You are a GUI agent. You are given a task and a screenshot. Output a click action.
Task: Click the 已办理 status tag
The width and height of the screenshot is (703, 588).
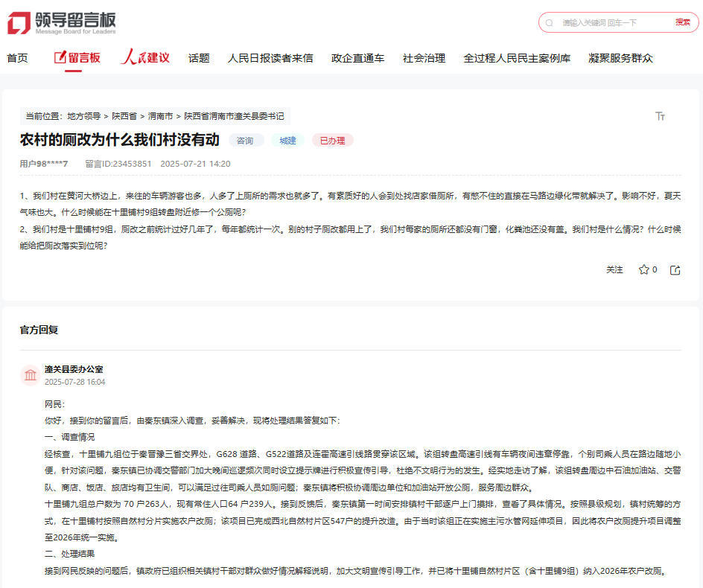[x=333, y=141]
